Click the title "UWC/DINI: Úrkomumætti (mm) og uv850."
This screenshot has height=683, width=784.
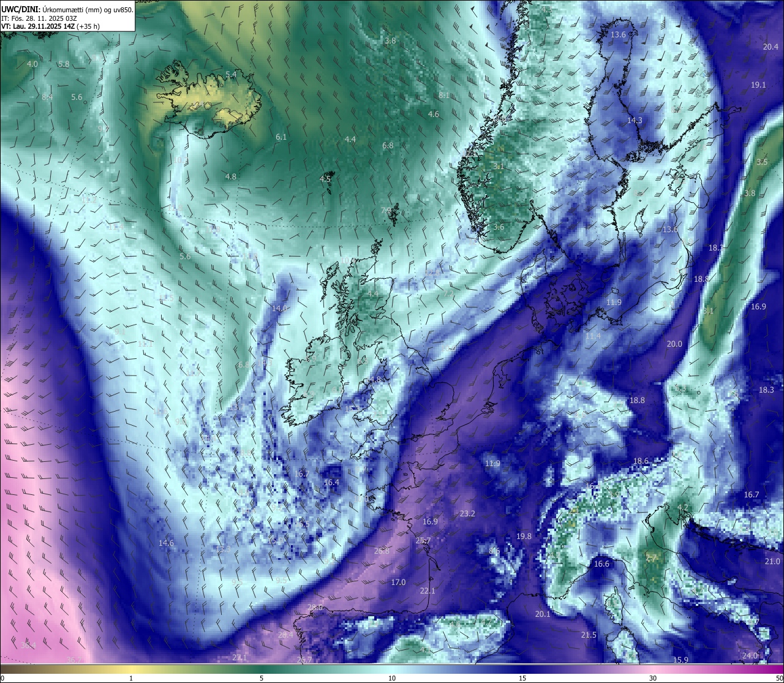[x=67, y=9]
